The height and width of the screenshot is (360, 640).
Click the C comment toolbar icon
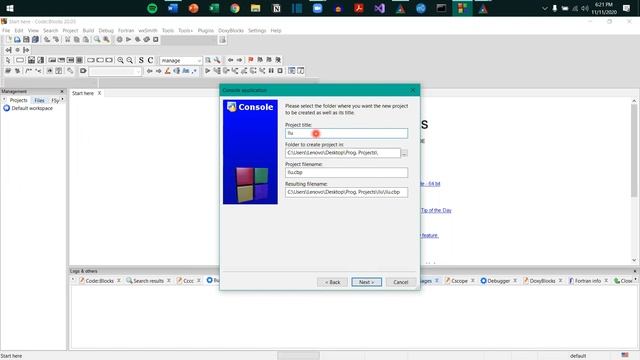[150, 60]
